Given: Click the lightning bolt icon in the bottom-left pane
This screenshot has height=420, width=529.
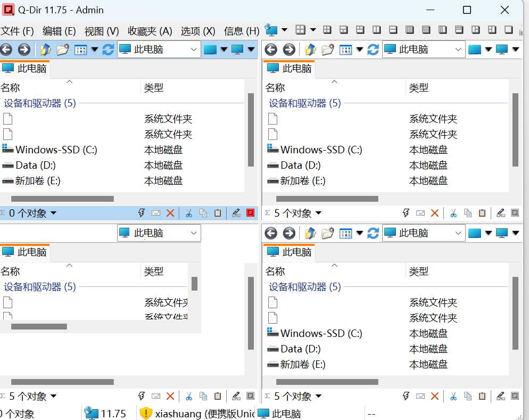Looking at the screenshot, I should pyautogui.click(x=142, y=396).
